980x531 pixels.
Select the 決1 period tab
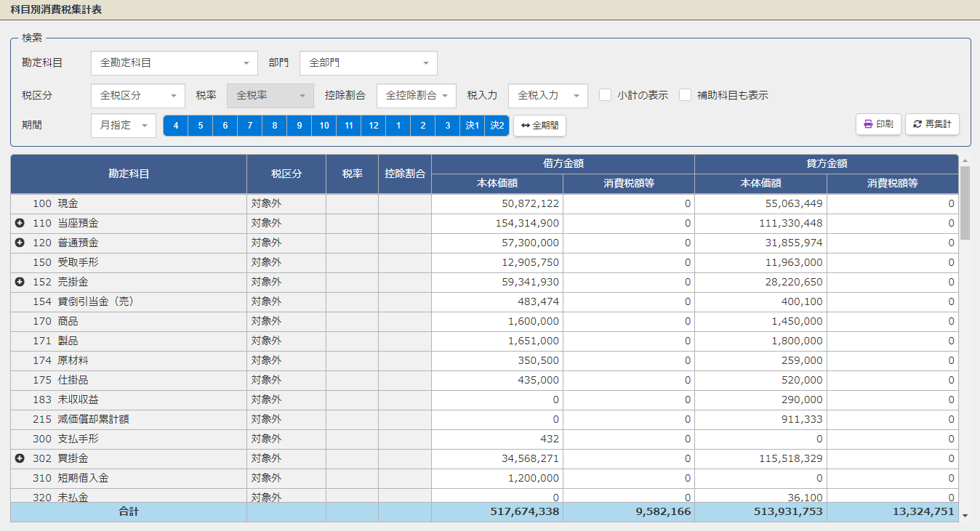tap(473, 126)
